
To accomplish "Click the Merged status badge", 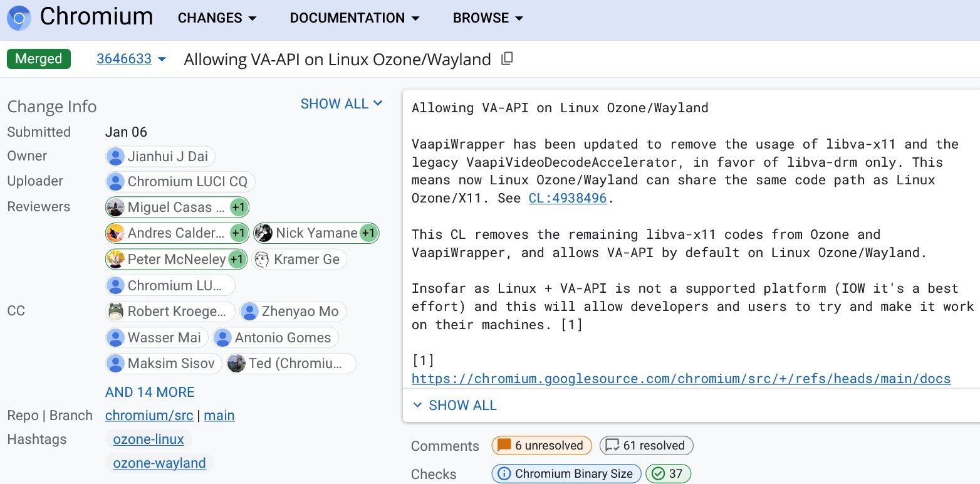I will click(39, 59).
